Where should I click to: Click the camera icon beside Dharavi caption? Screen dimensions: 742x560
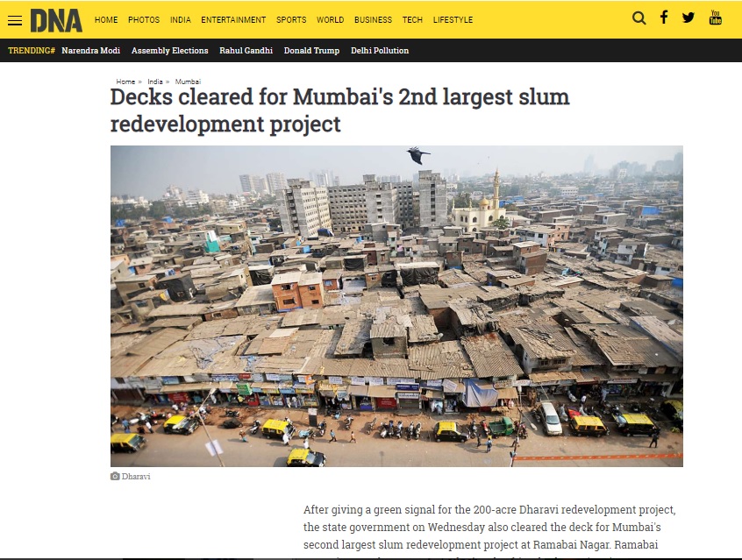pos(115,476)
